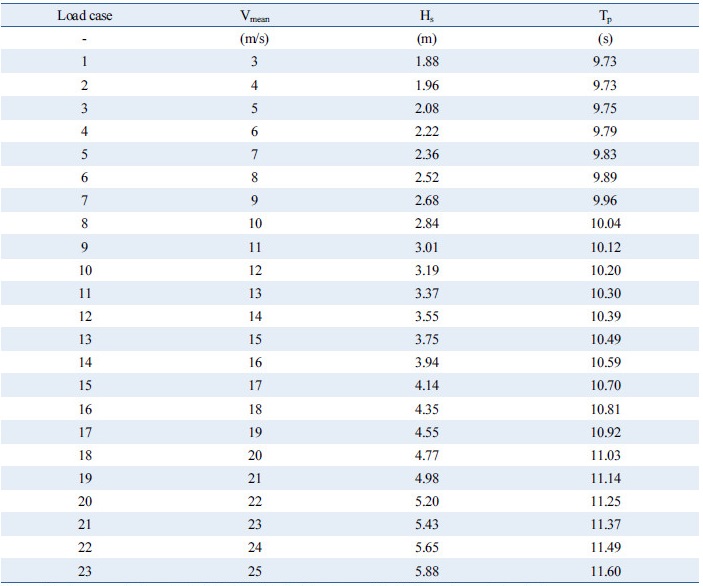The height and width of the screenshot is (586, 703).
Task: Click the Hs value 4.14
Action: pyautogui.click(x=428, y=385)
